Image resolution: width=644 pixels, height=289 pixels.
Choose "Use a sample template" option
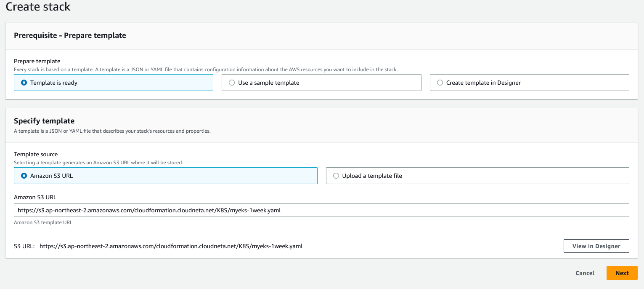[232, 83]
